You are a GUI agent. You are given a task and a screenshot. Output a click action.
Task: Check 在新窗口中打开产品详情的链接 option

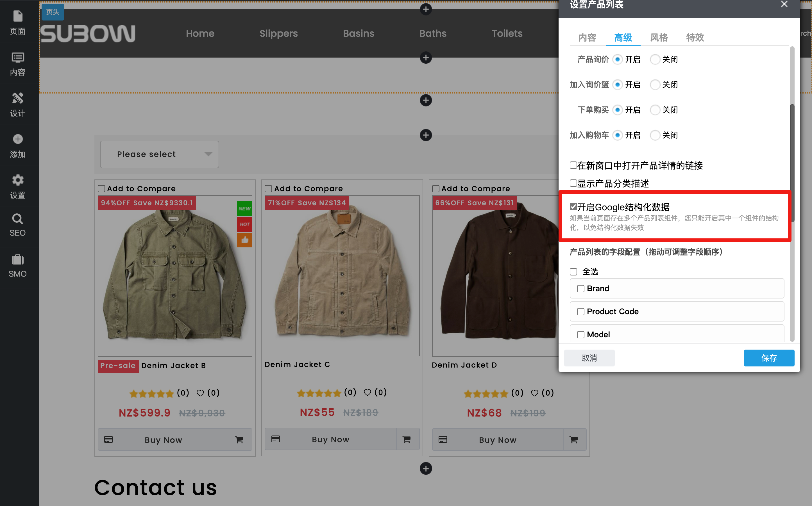573,165
